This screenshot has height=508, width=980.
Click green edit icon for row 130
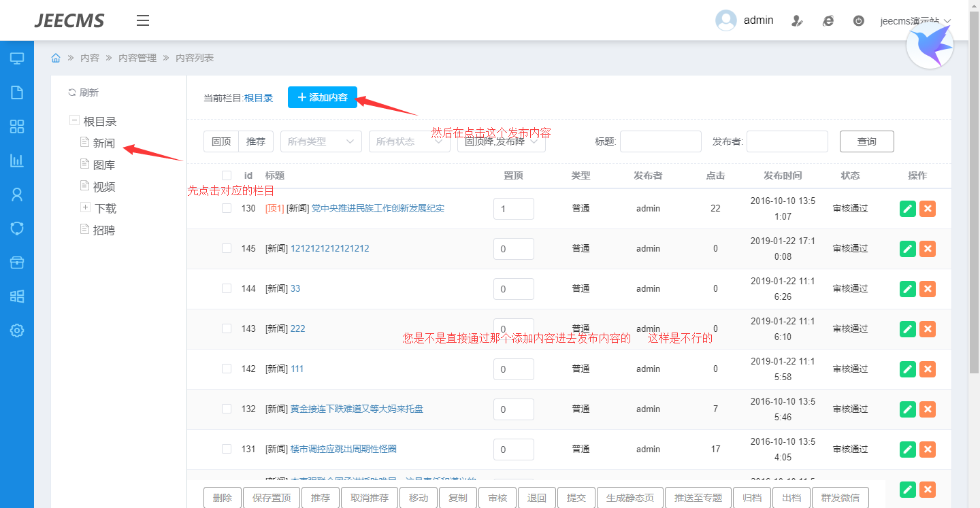[x=907, y=209]
